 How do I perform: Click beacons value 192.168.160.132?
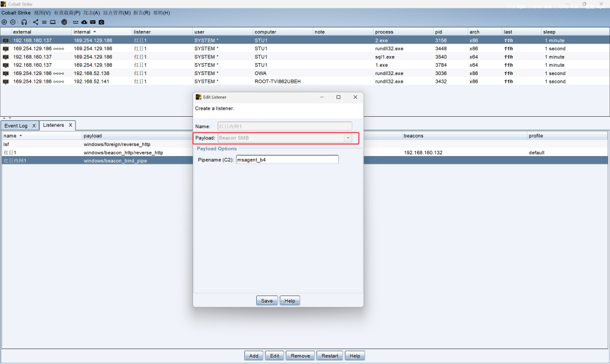point(423,153)
